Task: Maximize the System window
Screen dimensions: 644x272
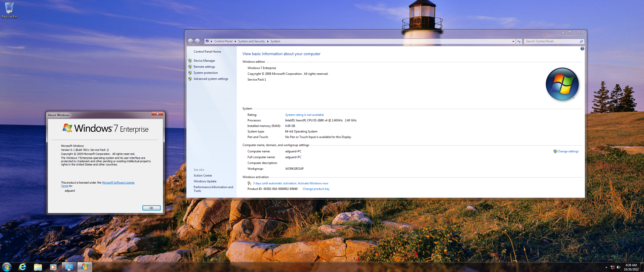Action: click(570, 32)
